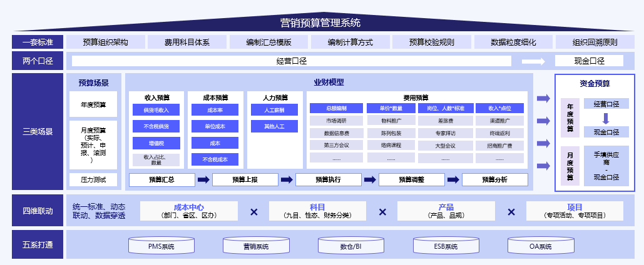
Task: Click the 预算汇总 step box
Action: click(x=162, y=179)
